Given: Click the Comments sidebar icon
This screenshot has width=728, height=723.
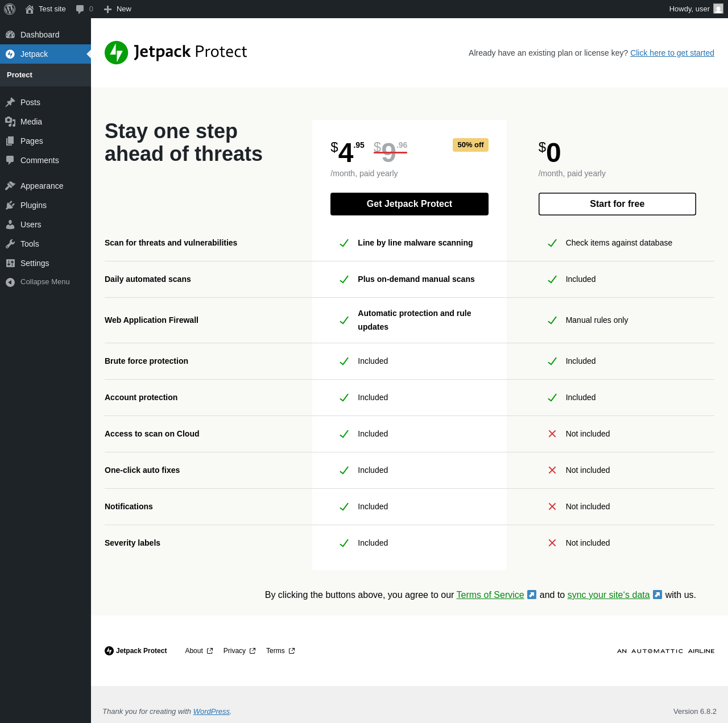Looking at the screenshot, I should pos(10,160).
